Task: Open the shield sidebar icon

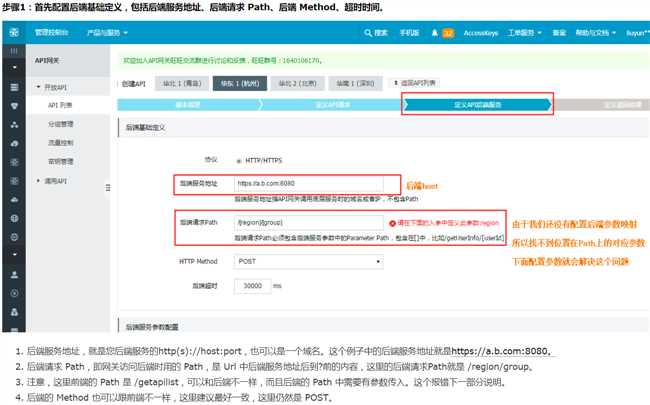Action: (x=14, y=106)
